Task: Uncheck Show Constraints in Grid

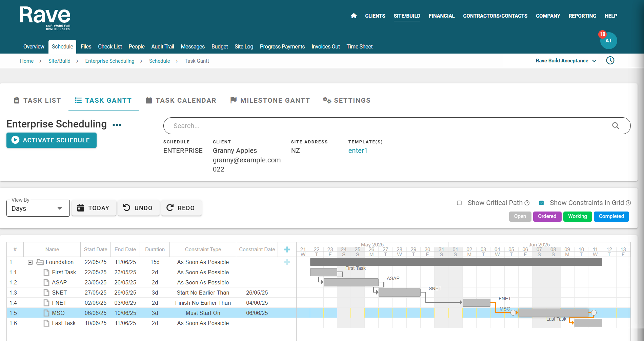Action: [x=541, y=203]
